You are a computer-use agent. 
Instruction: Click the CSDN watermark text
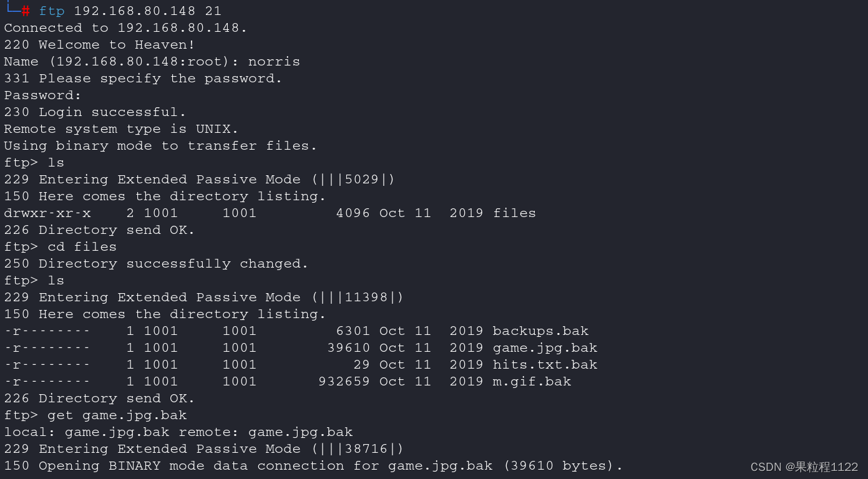point(804,467)
